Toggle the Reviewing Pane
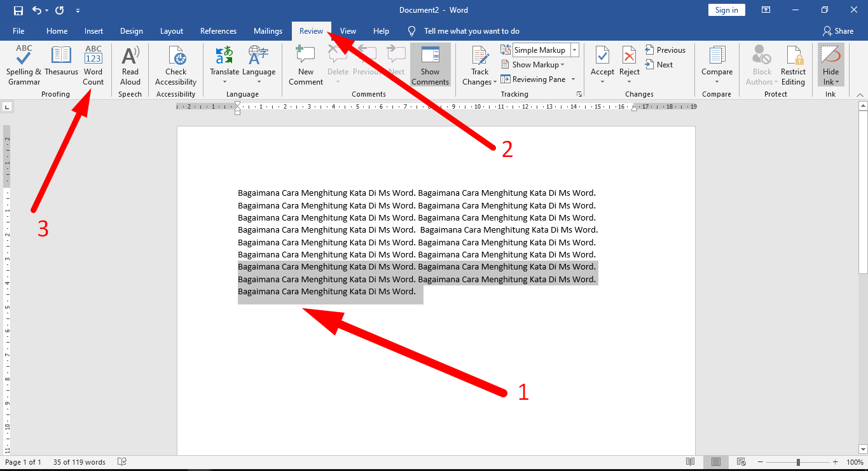Image resolution: width=868 pixels, height=471 pixels. click(x=534, y=79)
